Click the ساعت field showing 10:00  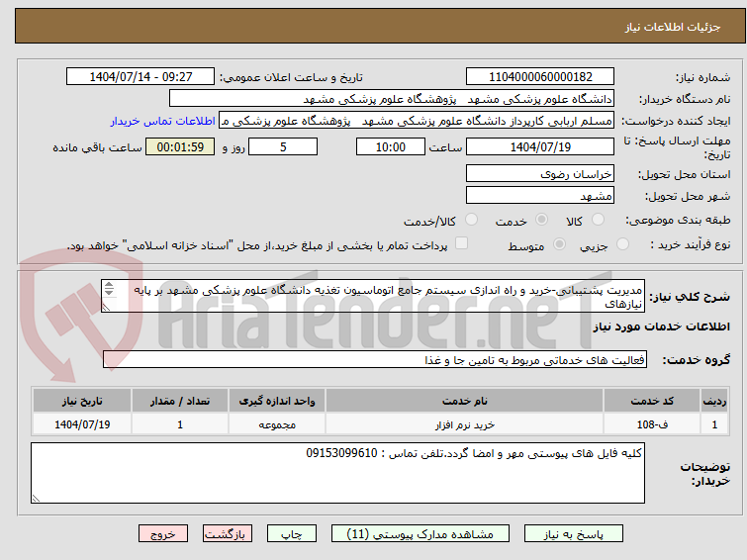(391, 146)
